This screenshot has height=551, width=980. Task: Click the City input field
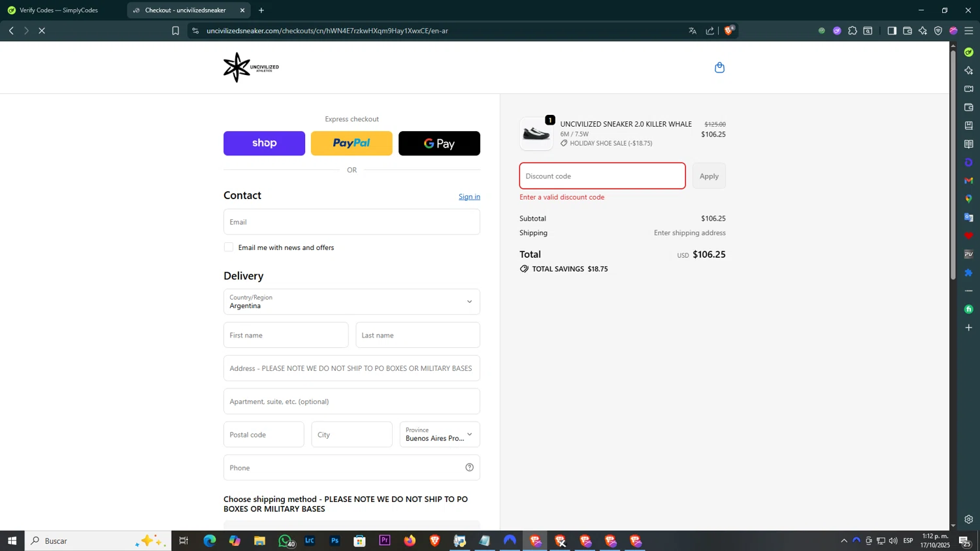351,434
